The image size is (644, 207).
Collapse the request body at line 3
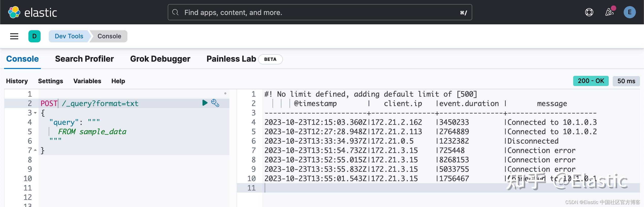click(35, 113)
